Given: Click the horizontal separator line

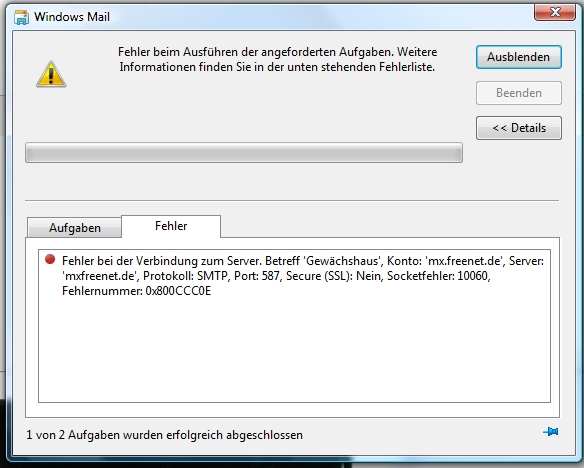Looking at the screenshot, I should pyautogui.click(x=292, y=201).
